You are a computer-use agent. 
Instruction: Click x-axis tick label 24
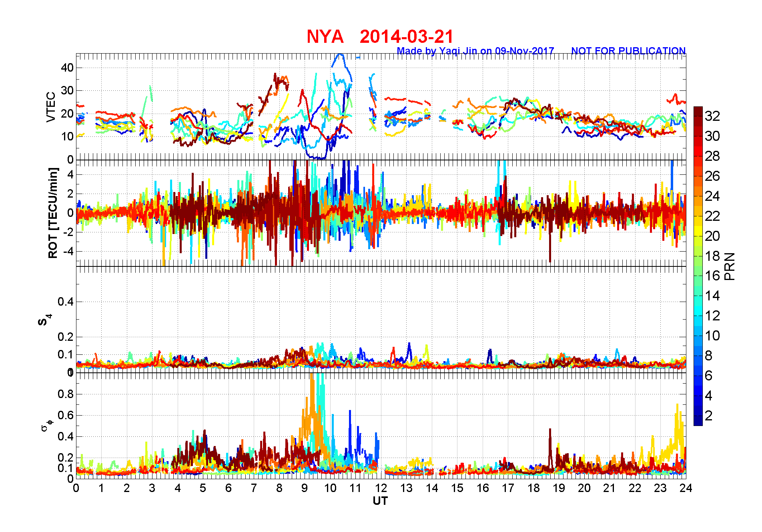tap(686, 488)
